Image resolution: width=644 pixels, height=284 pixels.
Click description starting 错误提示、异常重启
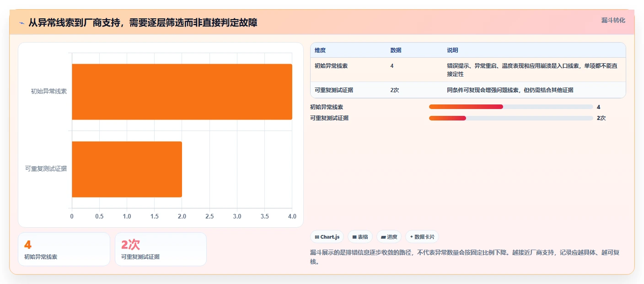pos(532,70)
